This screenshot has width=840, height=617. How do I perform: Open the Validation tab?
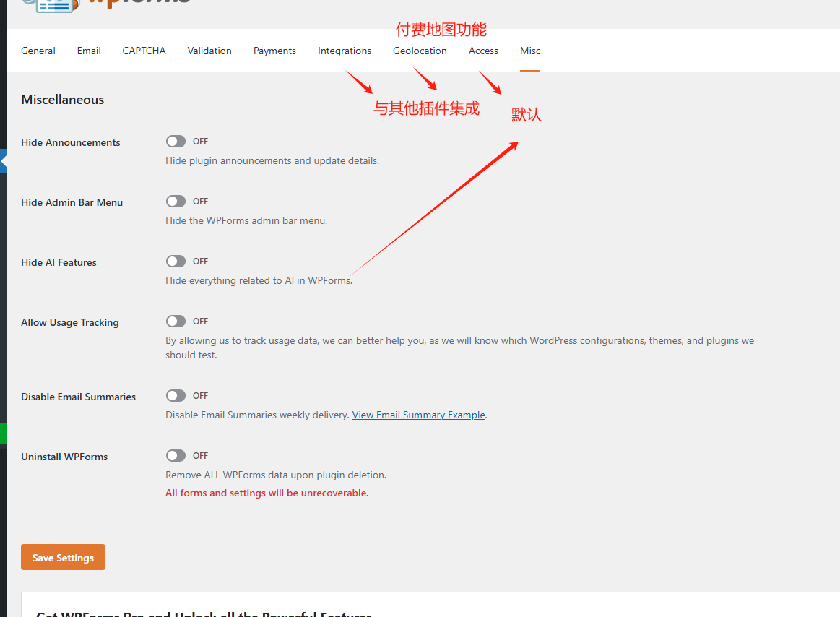click(x=209, y=51)
